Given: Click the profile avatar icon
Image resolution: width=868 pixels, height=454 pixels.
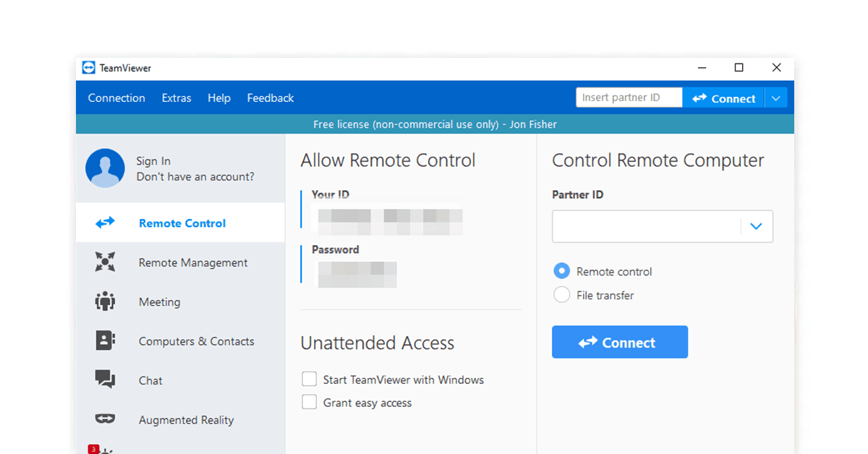Looking at the screenshot, I should [x=105, y=168].
